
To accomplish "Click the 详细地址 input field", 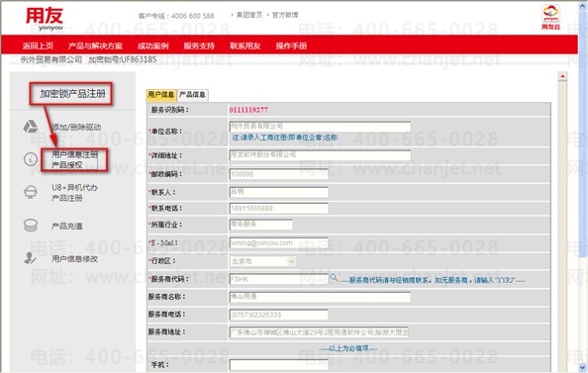I will (x=320, y=154).
